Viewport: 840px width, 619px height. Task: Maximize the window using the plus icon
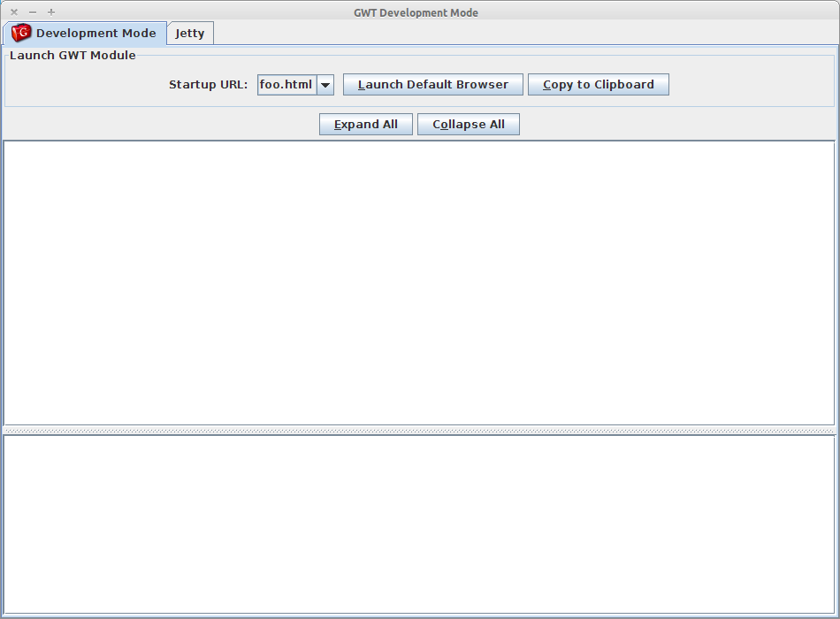(51, 12)
